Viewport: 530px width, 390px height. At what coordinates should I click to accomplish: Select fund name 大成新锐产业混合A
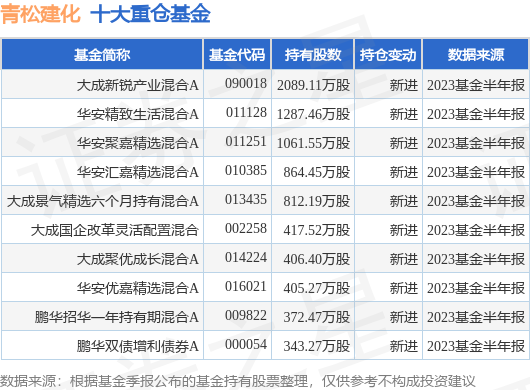tap(138, 85)
